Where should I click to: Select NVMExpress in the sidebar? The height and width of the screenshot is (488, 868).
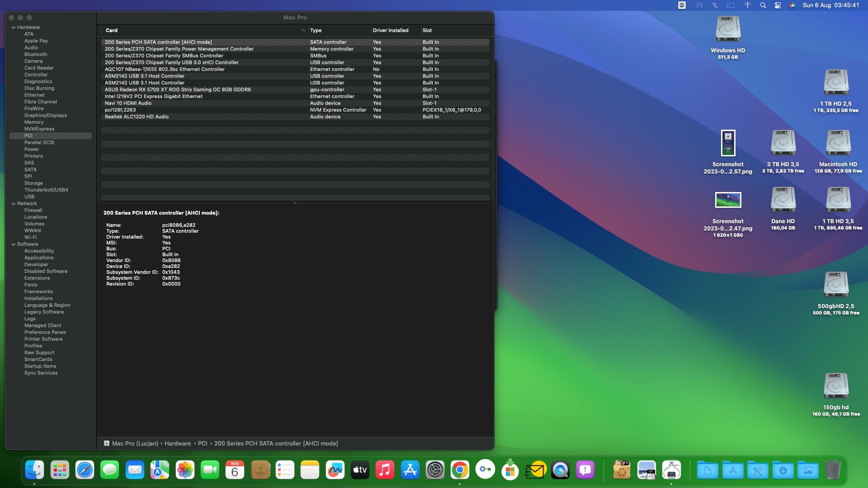pyautogui.click(x=39, y=129)
